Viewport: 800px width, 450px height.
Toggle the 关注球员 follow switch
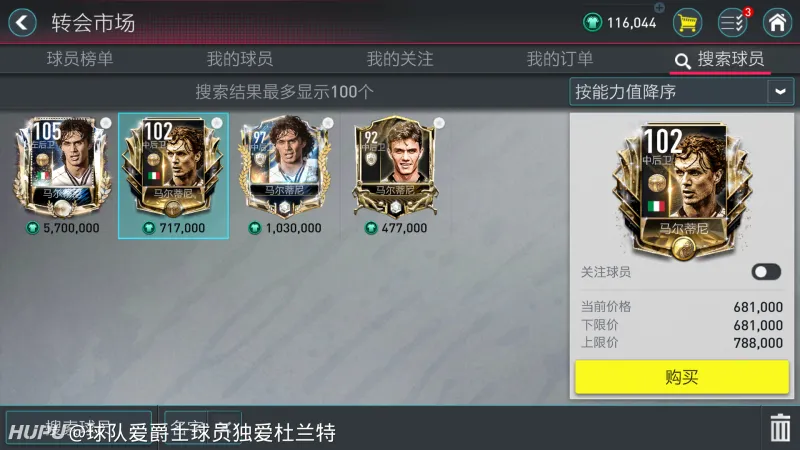[766, 272]
